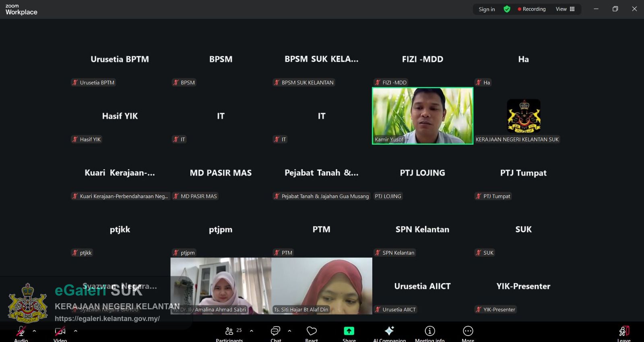Expand the arrow next to Participants

click(252, 331)
